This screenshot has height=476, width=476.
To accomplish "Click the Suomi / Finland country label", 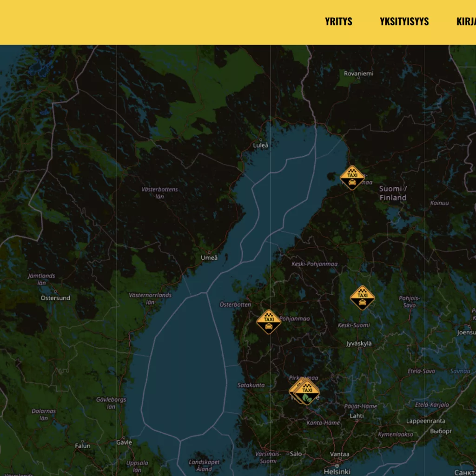I will point(393,193).
